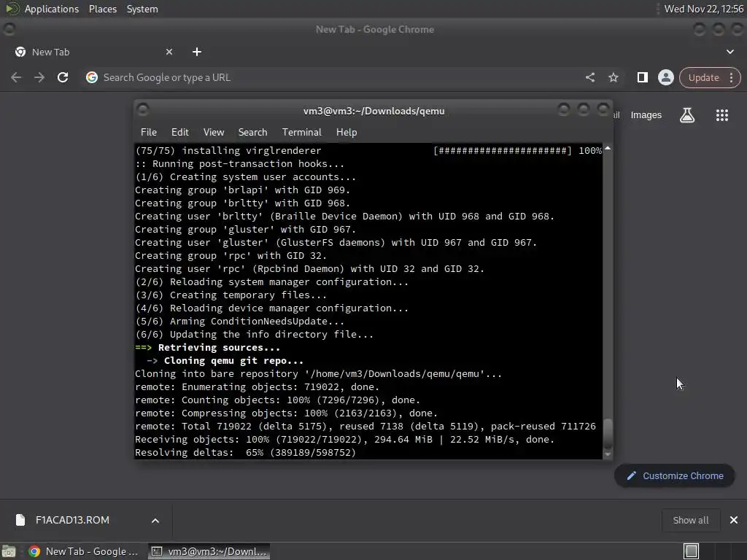This screenshot has width=747, height=560.
Task: Switch to vm3@vm3 terminal taskbar entry
Action: click(209, 551)
